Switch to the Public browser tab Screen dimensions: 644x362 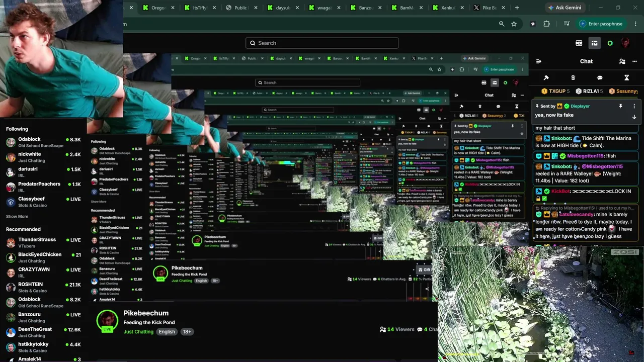pyautogui.click(x=241, y=8)
